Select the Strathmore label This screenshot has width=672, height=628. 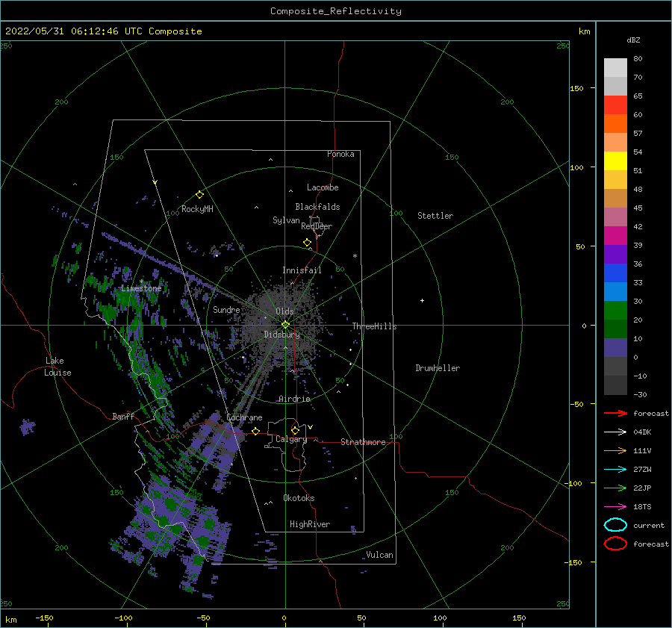363,442
